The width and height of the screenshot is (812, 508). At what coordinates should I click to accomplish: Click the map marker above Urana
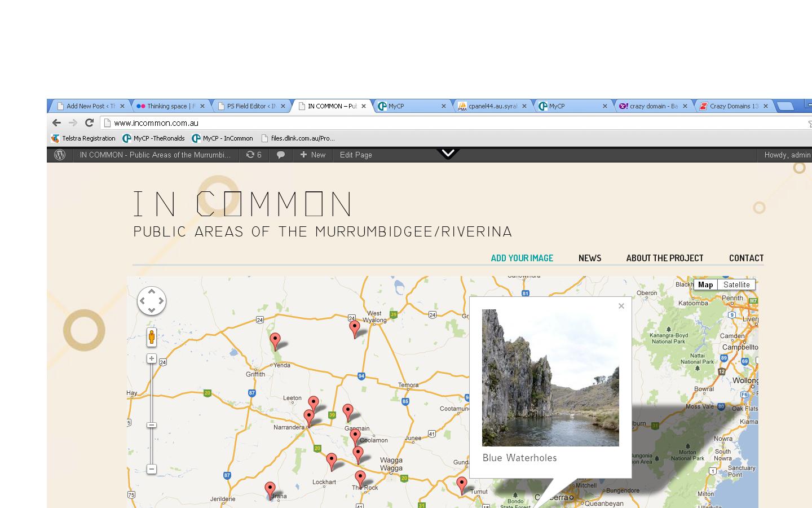pyautogui.click(x=270, y=491)
